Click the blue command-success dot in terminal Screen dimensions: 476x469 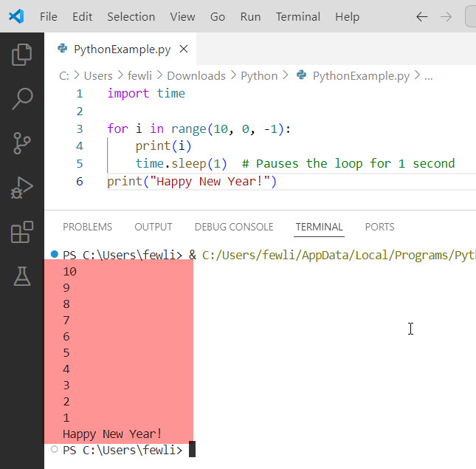tap(55, 254)
